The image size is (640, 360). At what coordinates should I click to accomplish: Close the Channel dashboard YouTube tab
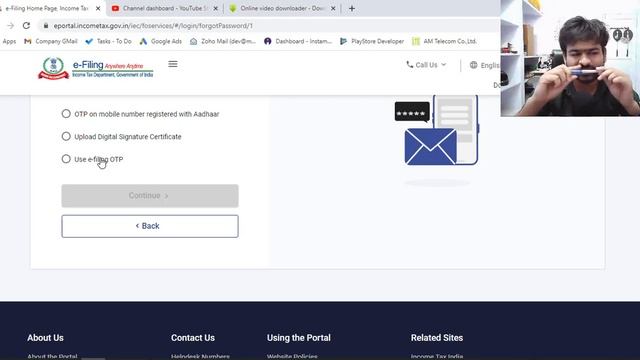click(216, 8)
